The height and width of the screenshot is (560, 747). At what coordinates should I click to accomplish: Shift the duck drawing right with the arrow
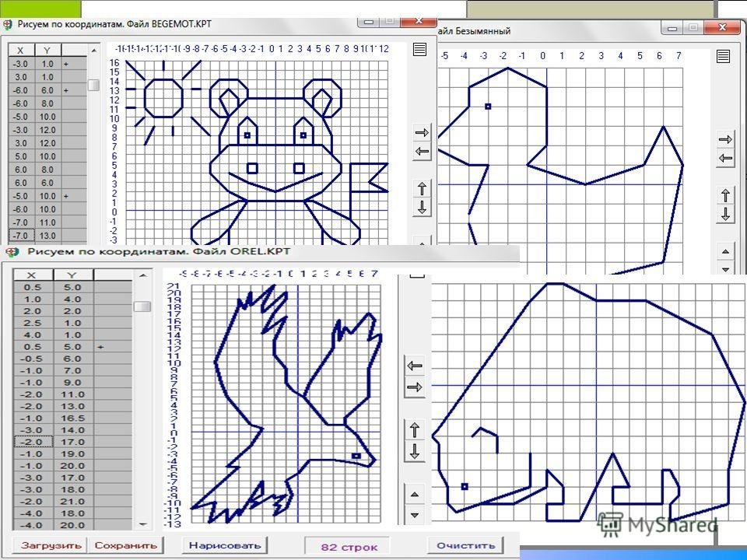(x=725, y=139)
